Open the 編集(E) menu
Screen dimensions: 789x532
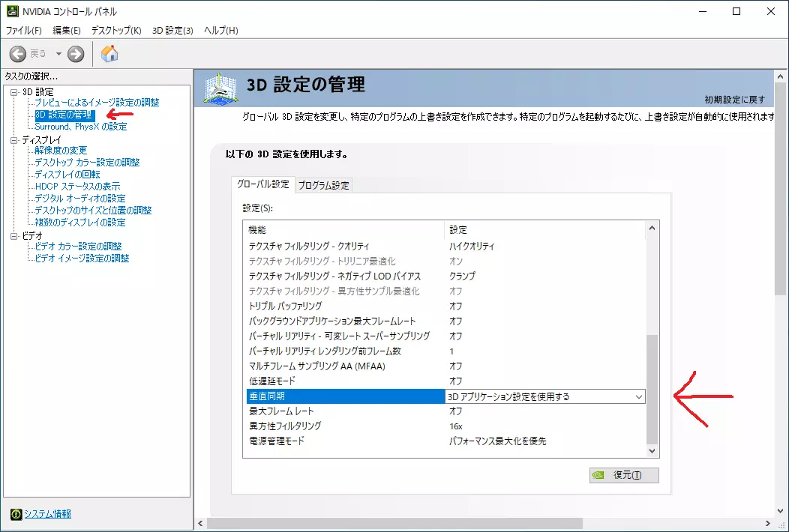click(x=67, y=30)
